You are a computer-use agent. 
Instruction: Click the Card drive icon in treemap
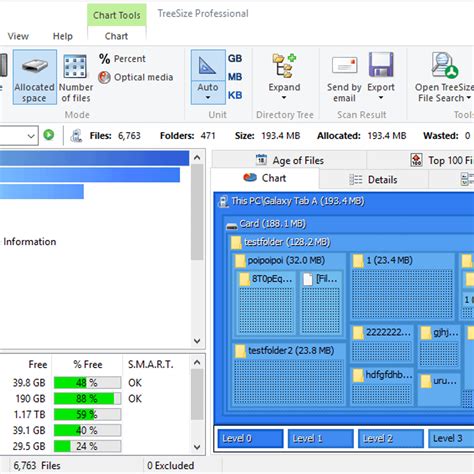[x=231, y=226]
